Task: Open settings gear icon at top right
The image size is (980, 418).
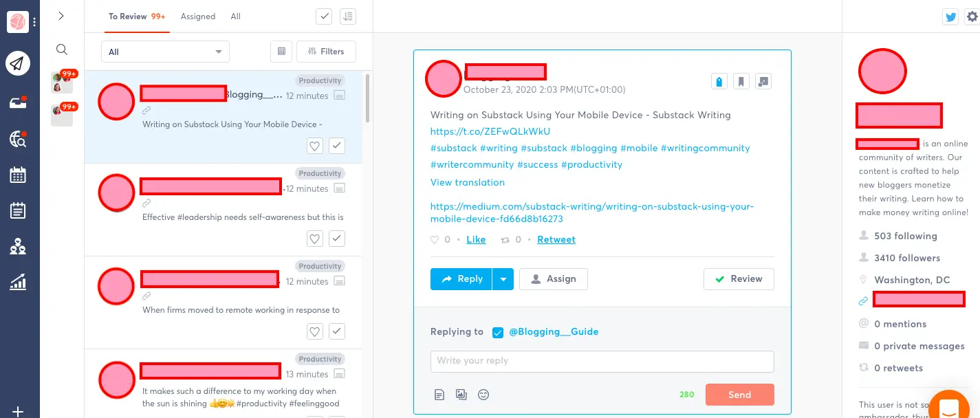Action: [972, 17]
